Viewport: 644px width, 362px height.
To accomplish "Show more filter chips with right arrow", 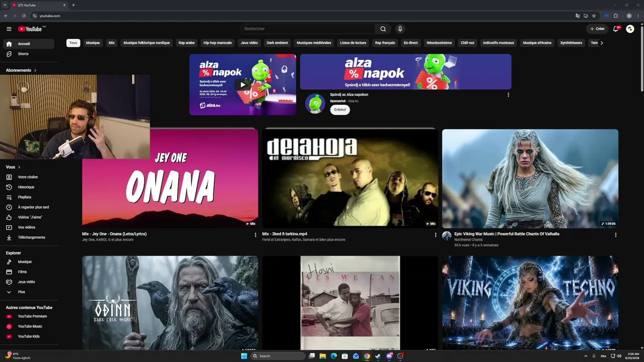I will [x=602, y=43].
